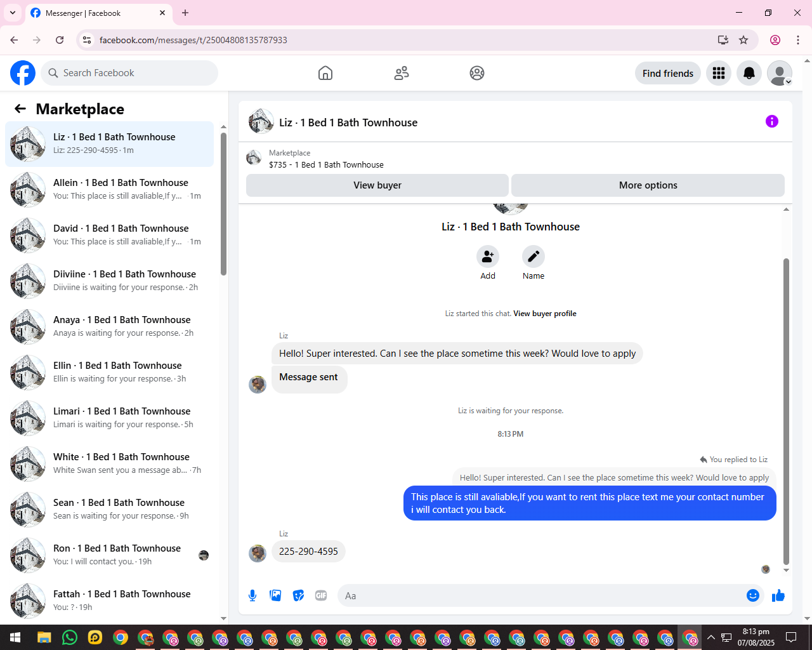Open the Diiviine conversation

[109, 281]
